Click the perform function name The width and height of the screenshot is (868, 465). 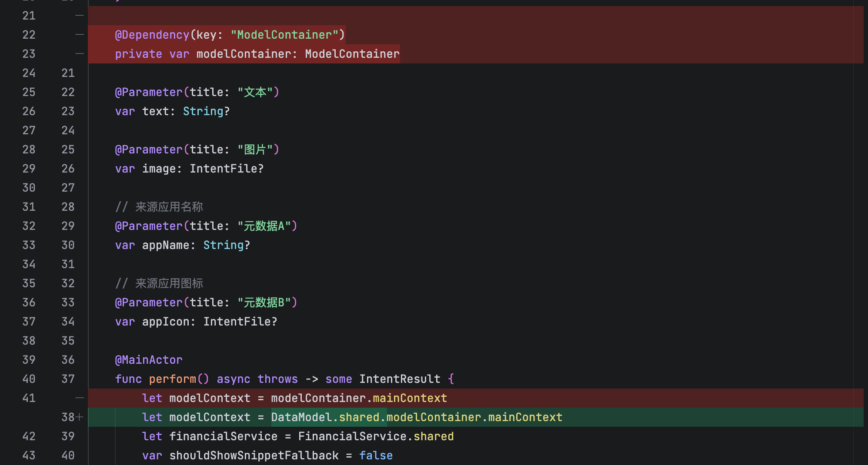coord(172,379)
